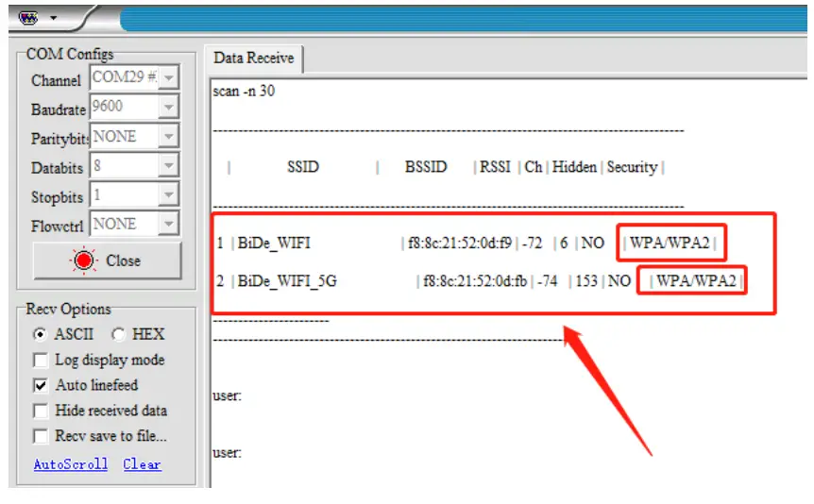Click the Ch column header text
The width and height of the screenshot is (814, 504).
pyautogui.click(x=534, y=167)
